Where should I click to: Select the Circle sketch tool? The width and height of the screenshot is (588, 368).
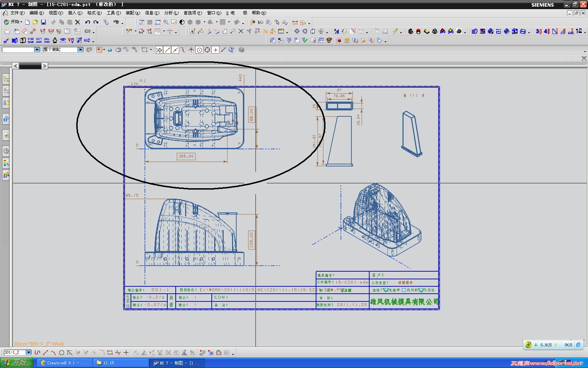(x=62, y=353)
